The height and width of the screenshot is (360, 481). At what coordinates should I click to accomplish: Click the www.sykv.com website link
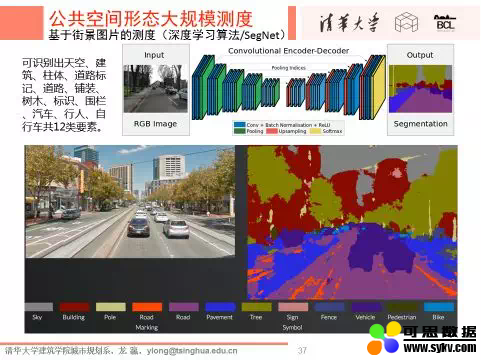click(x=440, y=348)
